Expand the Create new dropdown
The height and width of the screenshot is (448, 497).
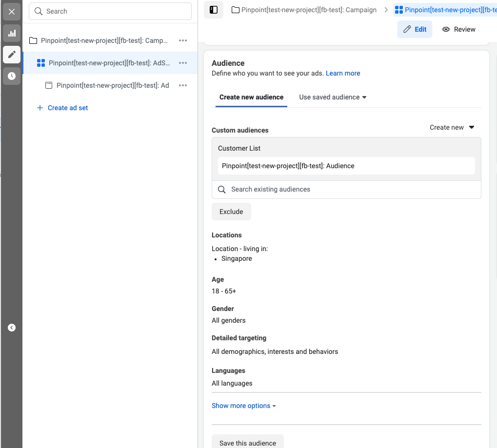pos(452,127)
